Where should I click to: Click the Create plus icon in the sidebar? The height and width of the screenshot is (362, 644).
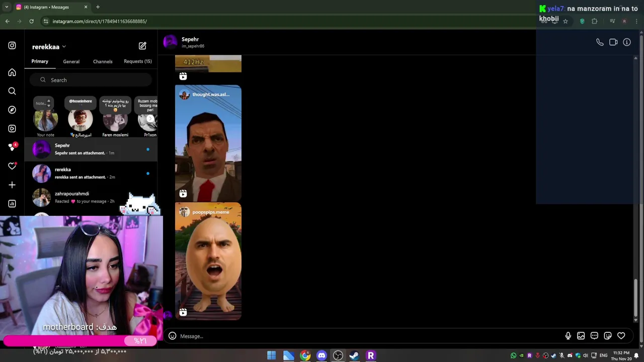tap(12, 185)
